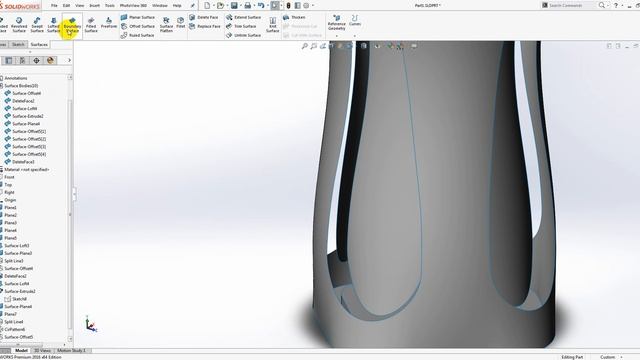Select the Trim Surface tool
This screenshot has height=360, width=640.
(241, 26)
